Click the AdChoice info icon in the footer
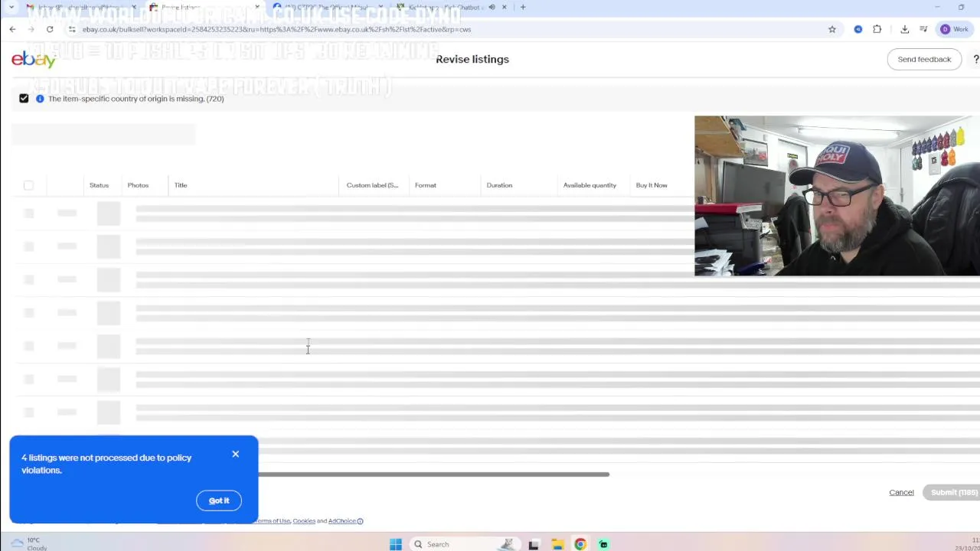Viewport: 980px width, 551px height. pos(360,521)
